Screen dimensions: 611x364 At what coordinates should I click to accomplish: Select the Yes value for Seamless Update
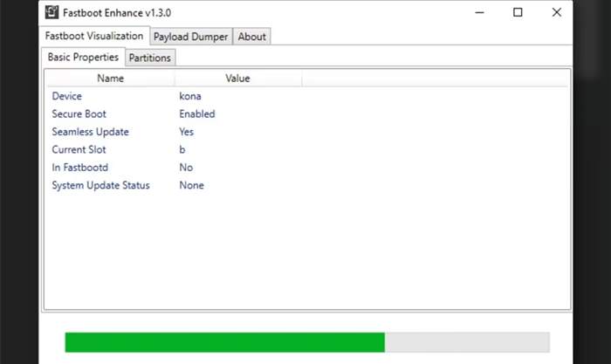point(186,132)
